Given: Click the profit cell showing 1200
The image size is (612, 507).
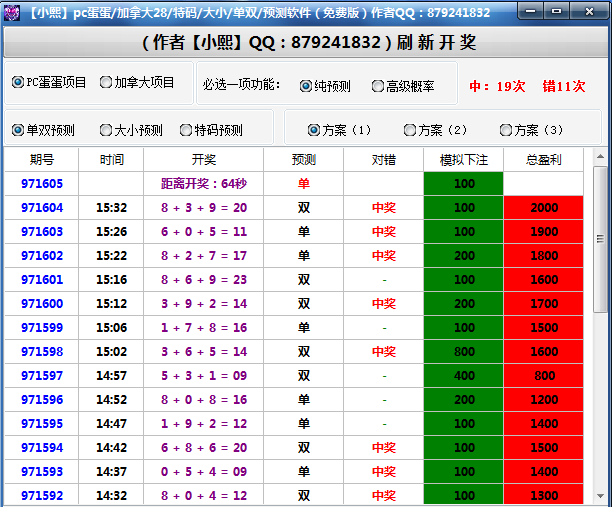Looking at the screenshot, I should click(x=544, y=400).
